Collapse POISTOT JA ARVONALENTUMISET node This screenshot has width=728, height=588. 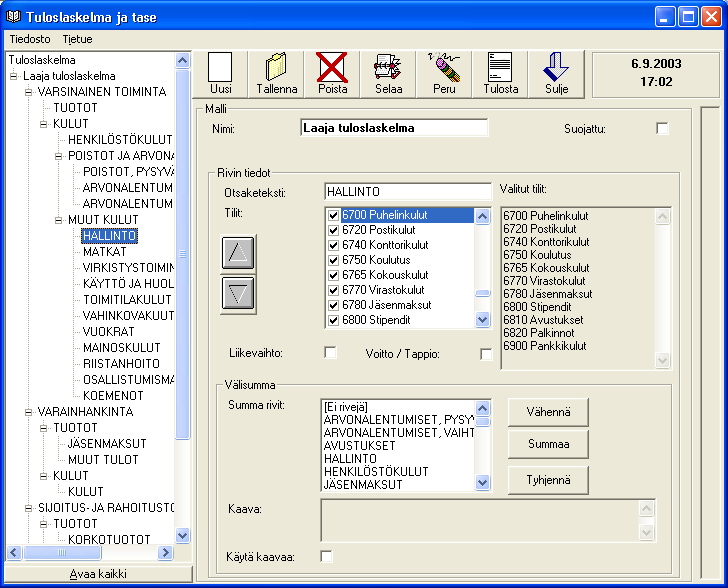pyautogui.click(x=58, y=156)
